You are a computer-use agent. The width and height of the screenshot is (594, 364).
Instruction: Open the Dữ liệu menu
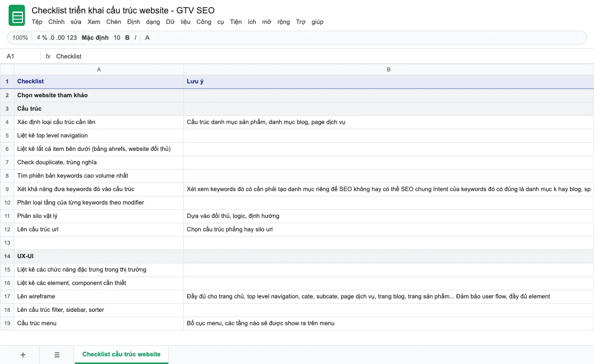point(178,22)
